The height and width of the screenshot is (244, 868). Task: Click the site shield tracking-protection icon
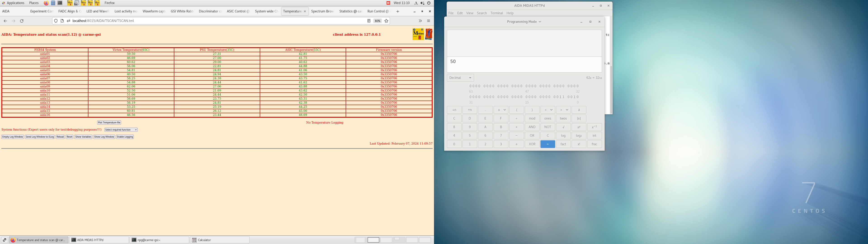click(x=56, y=21)
